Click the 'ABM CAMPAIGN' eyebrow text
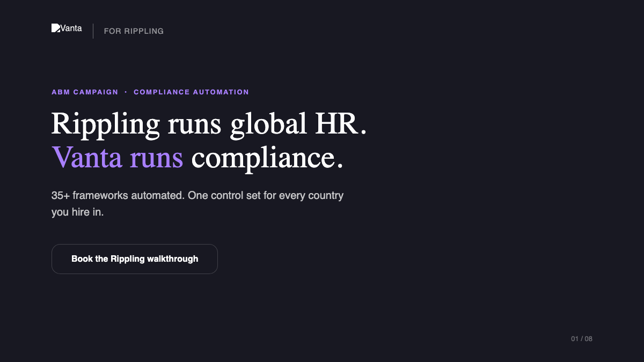Image resolution: width=644 pixels, height=362 pixels. (x=85, y=92)
